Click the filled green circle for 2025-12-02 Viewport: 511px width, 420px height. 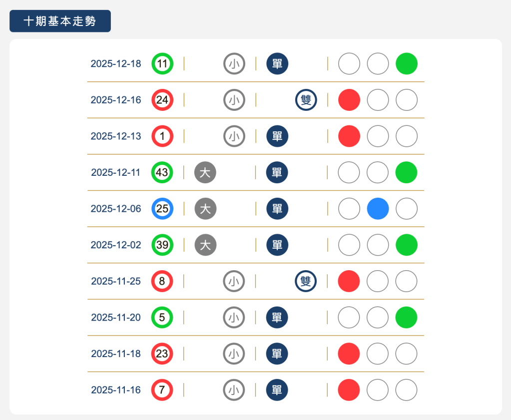(407, 245)
